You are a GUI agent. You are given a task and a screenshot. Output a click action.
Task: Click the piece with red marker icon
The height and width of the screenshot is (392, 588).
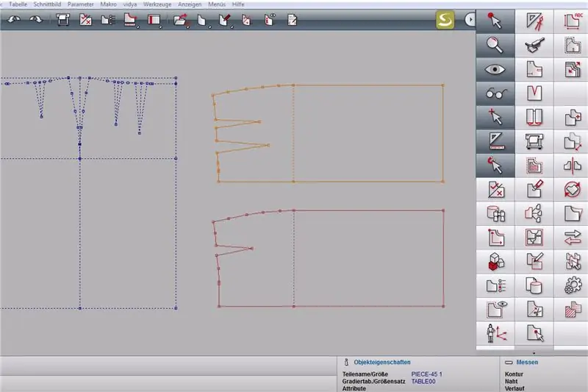click(x=534, y=190)
